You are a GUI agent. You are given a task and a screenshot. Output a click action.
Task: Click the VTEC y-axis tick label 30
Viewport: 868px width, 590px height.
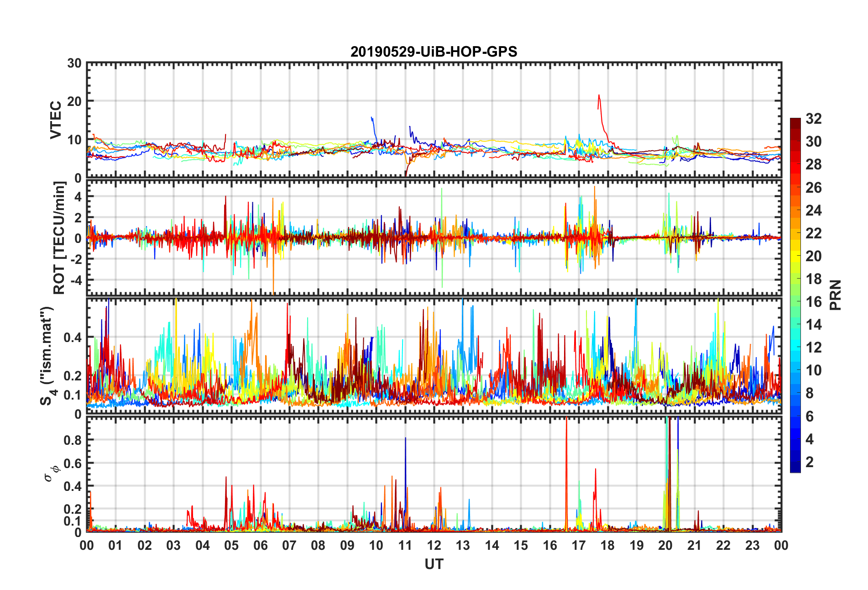click(74, 63)
